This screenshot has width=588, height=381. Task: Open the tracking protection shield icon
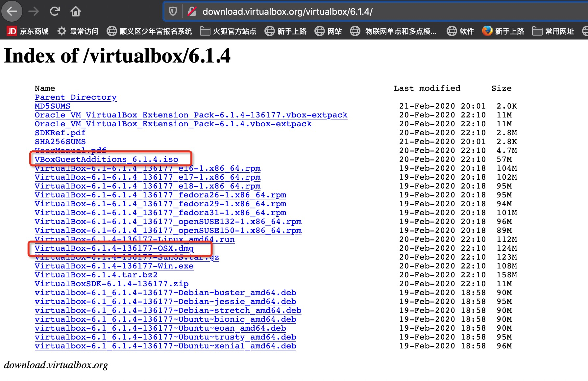(x=173, y=12)
